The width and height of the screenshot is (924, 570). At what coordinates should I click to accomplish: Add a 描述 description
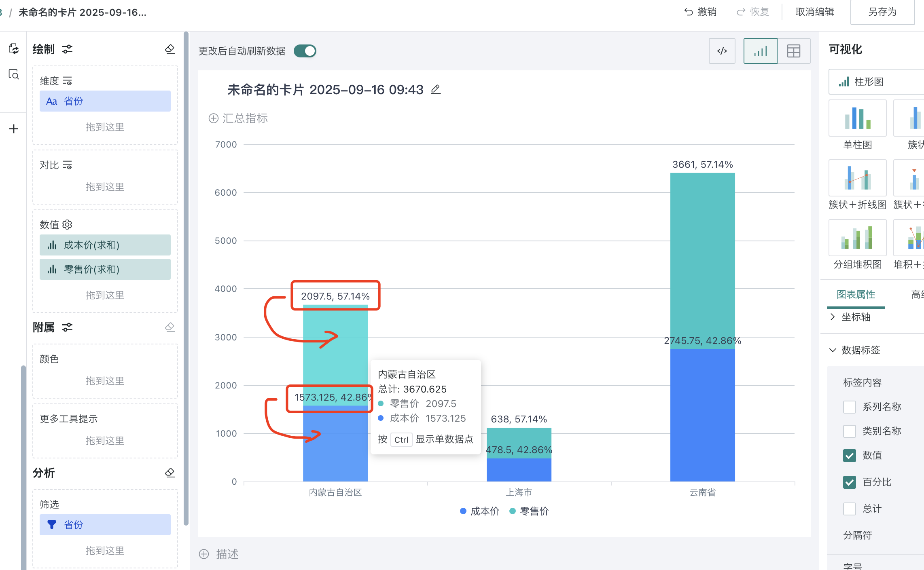click(x=219, y=554)
